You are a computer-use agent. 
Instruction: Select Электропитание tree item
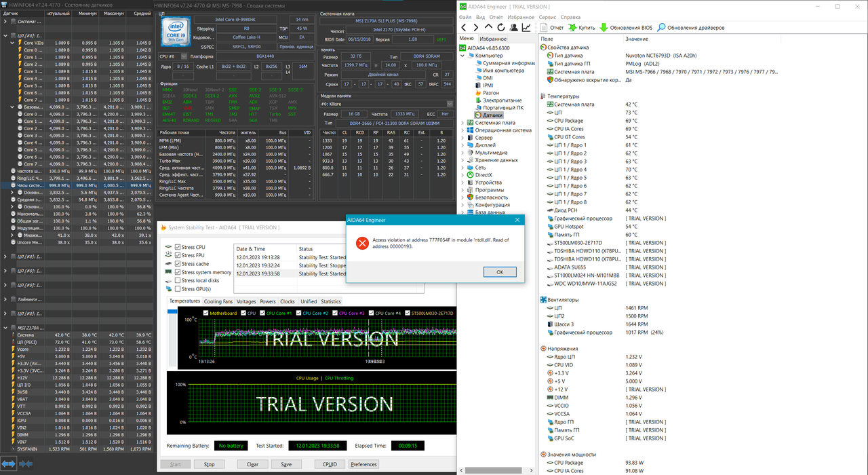tap(498, 100)
